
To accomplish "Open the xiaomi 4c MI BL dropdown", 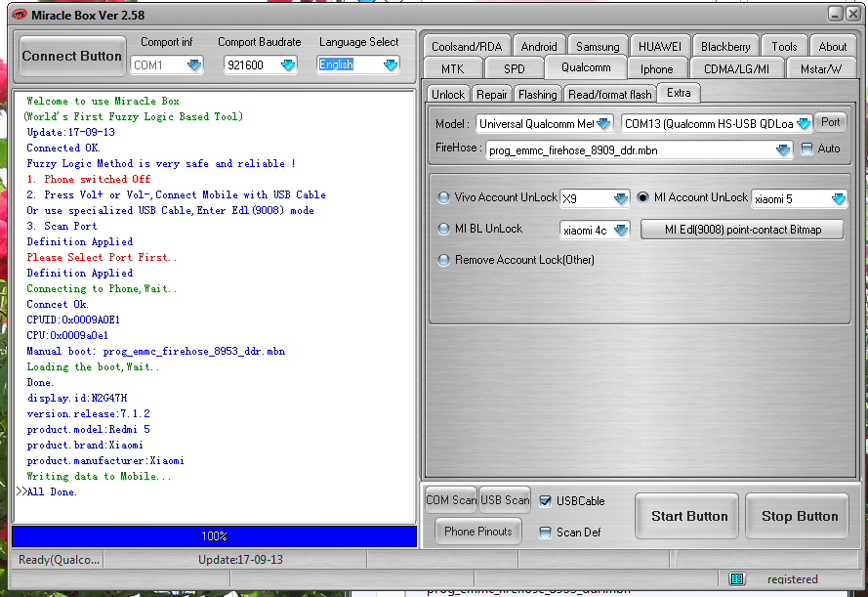I will 621,230.
